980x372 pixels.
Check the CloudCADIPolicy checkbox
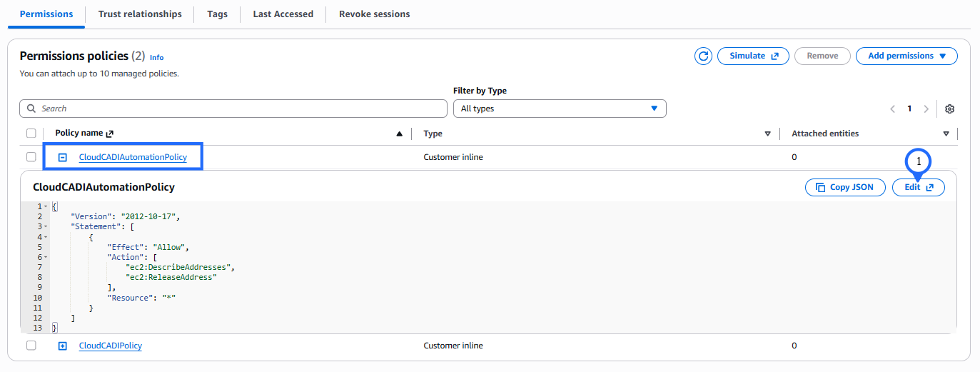point(31,346)
